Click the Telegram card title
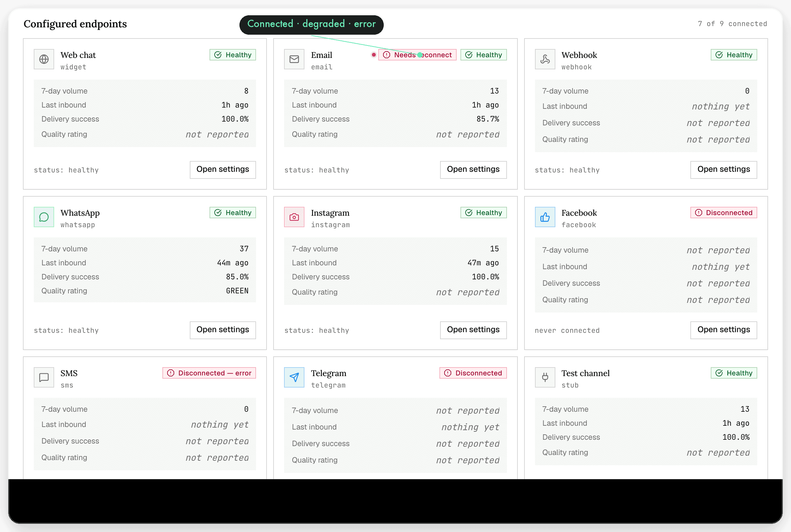Screen dimensions: 791x532 click(x=328, y=373)
